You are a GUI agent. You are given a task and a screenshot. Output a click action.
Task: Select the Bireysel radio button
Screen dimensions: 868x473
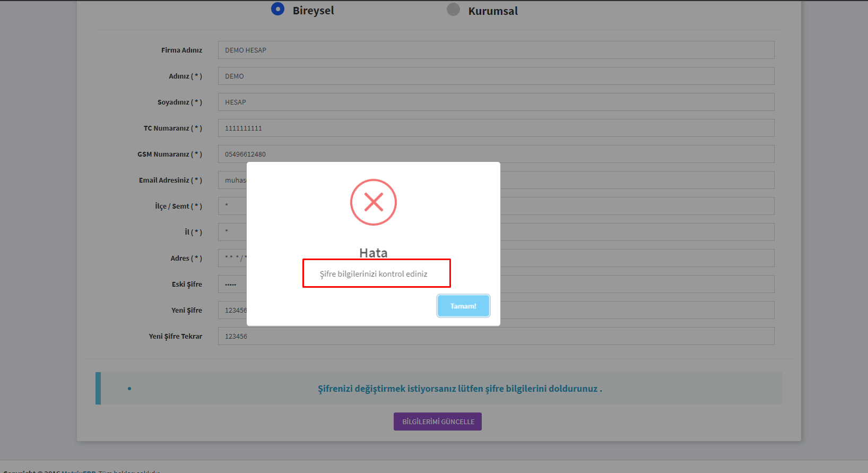point(277,9)
